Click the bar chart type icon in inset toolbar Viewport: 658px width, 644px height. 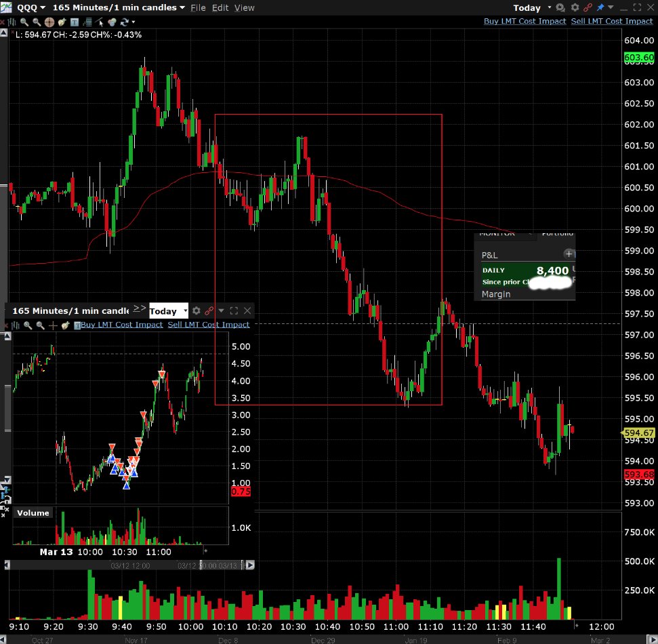pos(16,325)
